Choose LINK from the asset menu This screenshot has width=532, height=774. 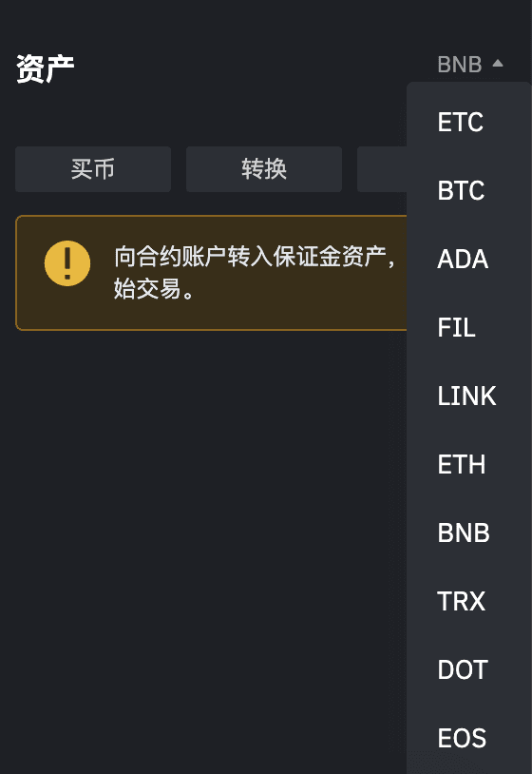pos(466,397)
